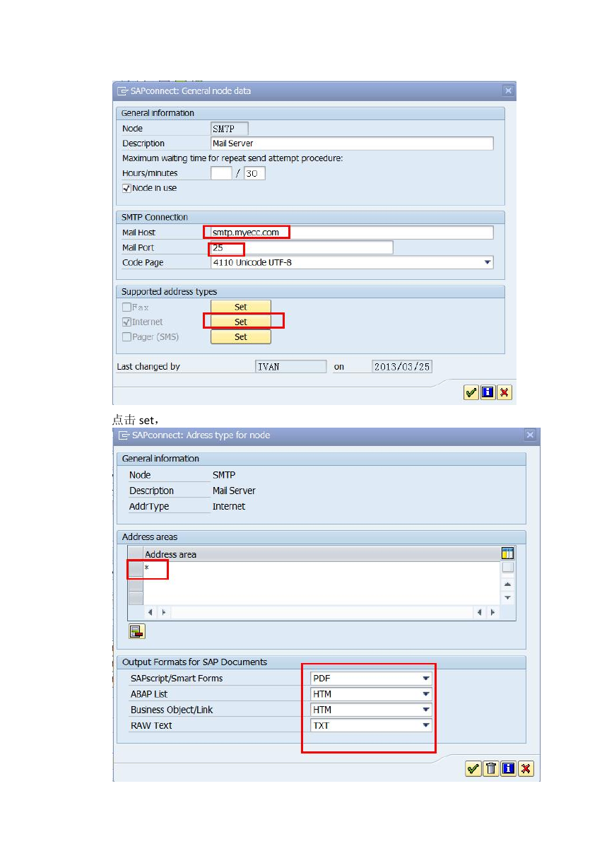
Task: Open the RAW Text format dropdown
Action: click(x=426, y=725)
